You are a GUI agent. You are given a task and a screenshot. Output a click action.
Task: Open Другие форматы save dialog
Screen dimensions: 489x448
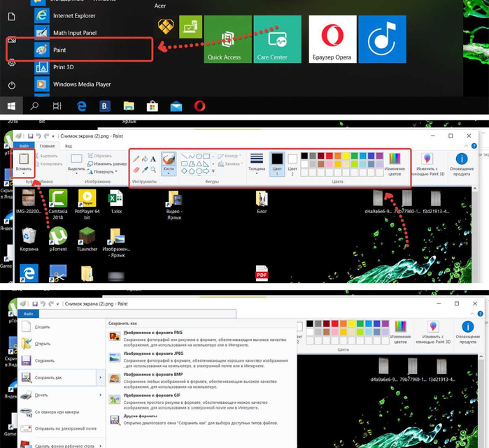click(x=201, y=419)
